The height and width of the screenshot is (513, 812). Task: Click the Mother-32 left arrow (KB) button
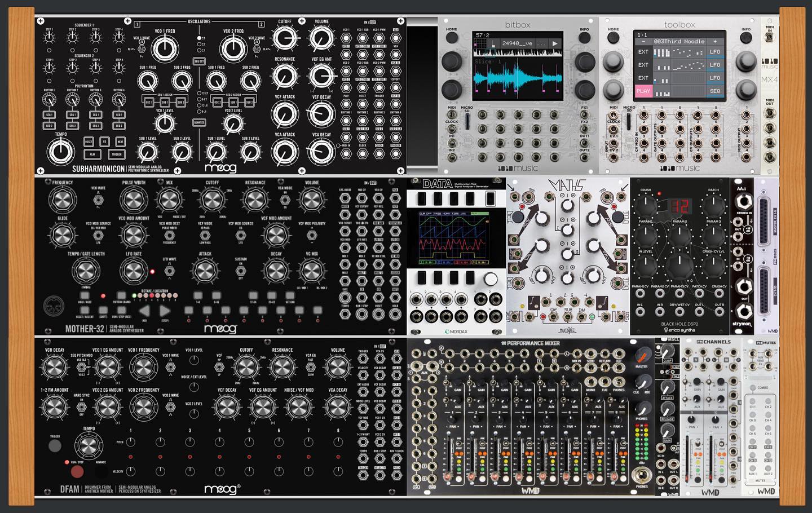pyautogui.click(x=144, y=310)
